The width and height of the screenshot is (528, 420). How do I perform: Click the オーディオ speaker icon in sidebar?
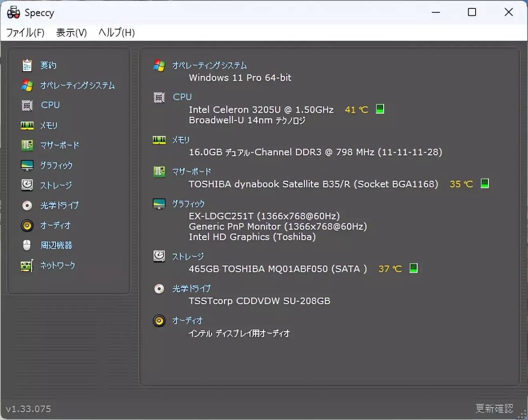pos(27,226)
